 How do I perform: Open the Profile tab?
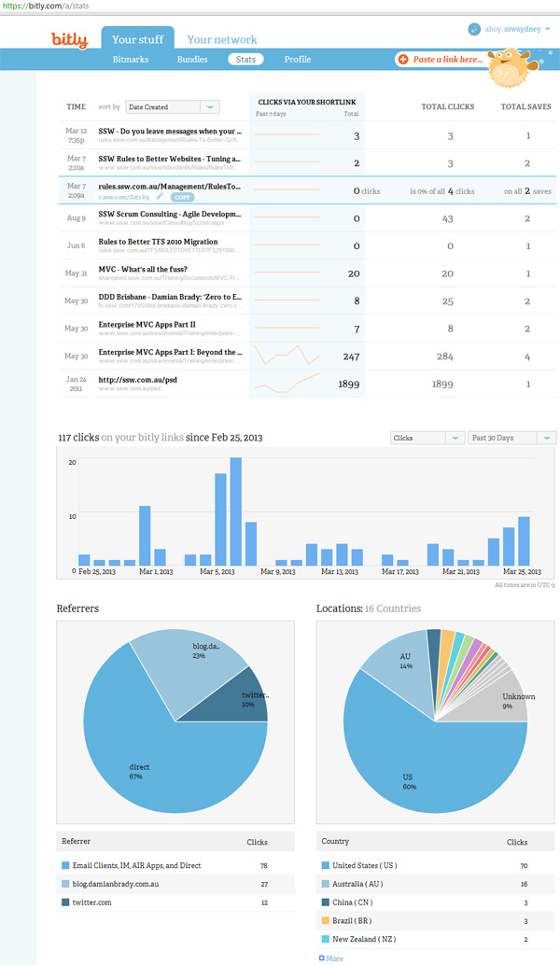(298, 60)
